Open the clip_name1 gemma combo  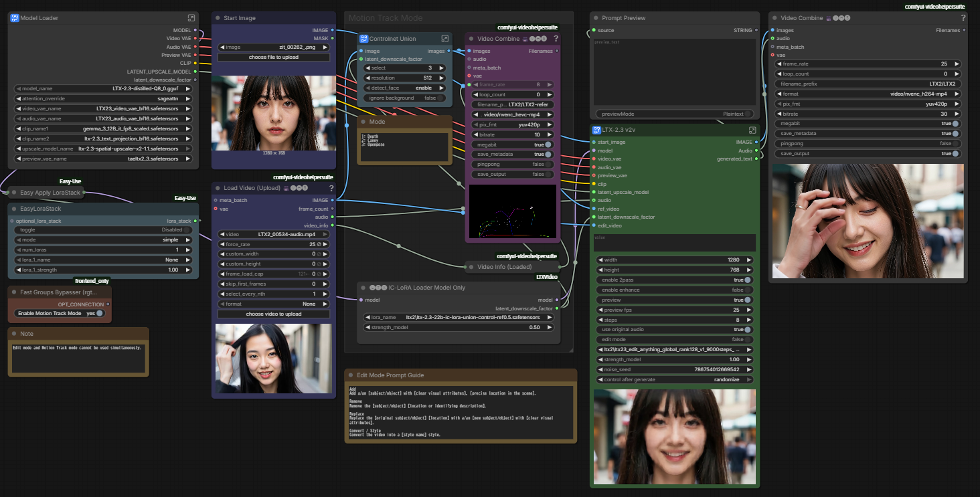tap(103, 128)
